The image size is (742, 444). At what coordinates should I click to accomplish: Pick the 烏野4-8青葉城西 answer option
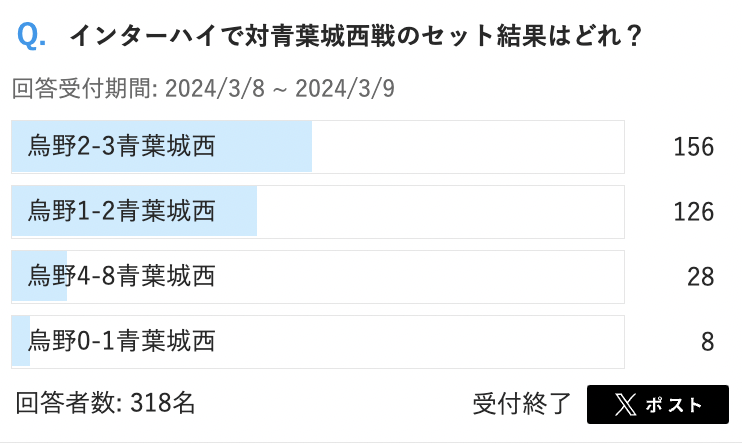point(122,276)
